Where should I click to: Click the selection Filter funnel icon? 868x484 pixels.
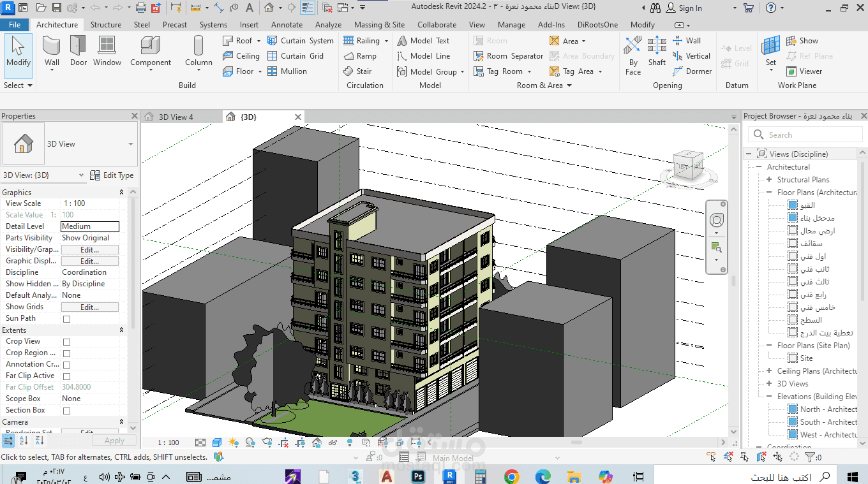pyautogui.click(x=810, y=457)
